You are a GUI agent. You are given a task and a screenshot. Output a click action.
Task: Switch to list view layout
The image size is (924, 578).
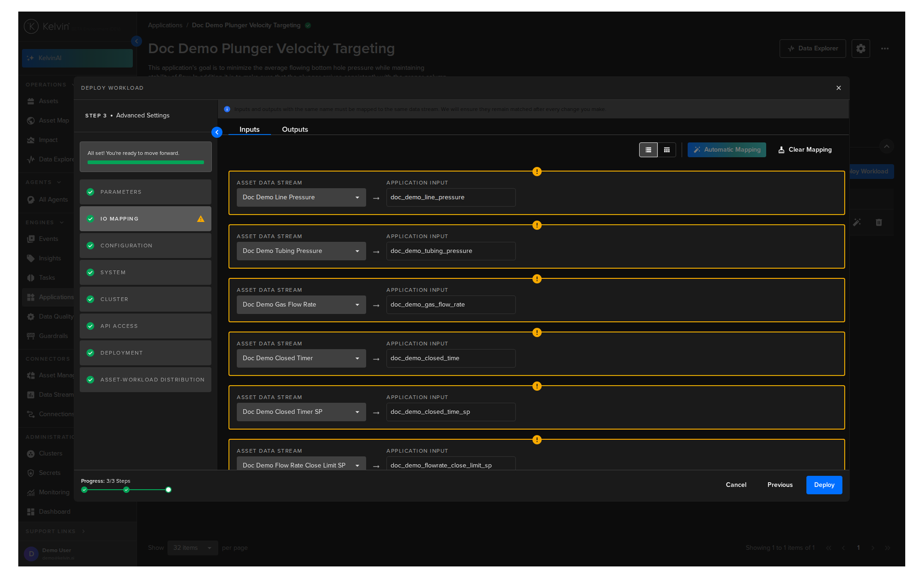[x=648, y=150]
